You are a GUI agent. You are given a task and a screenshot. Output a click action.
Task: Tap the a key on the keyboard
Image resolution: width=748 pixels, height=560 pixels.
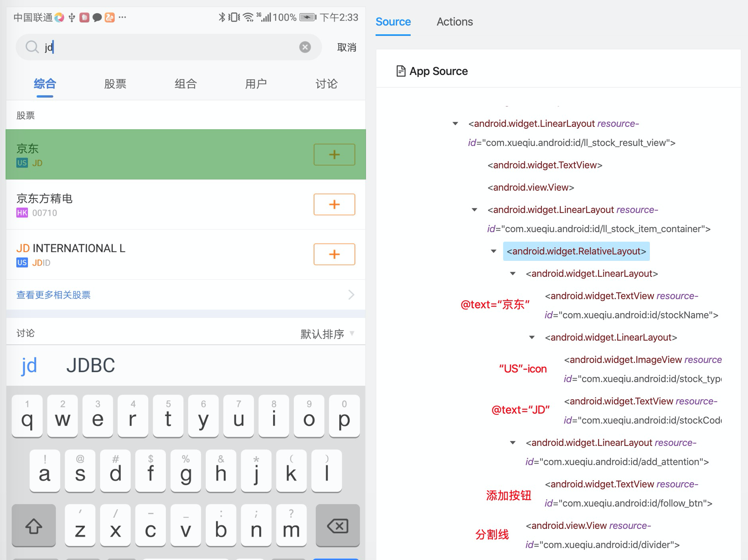45,471
